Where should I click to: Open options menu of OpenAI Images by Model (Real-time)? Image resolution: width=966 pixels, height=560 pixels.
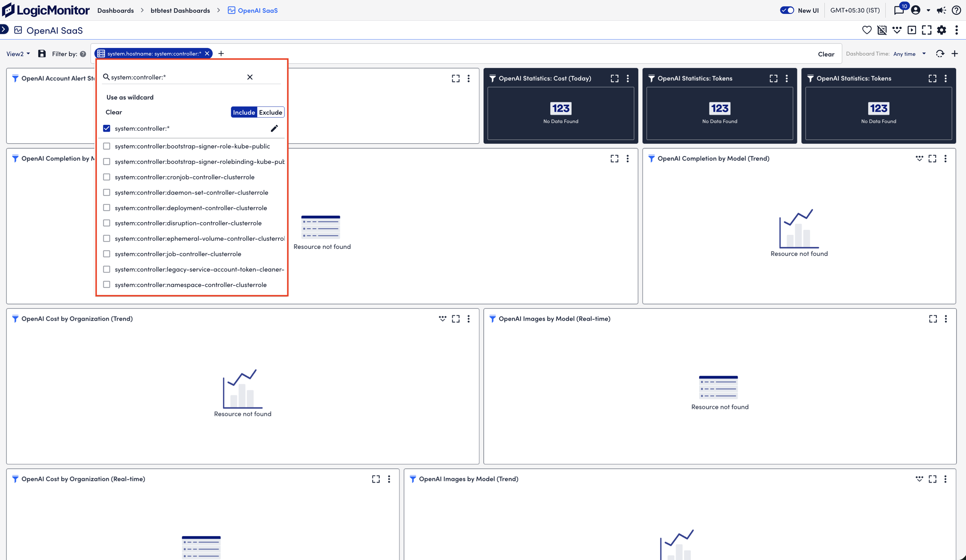(x=946, y=319)
